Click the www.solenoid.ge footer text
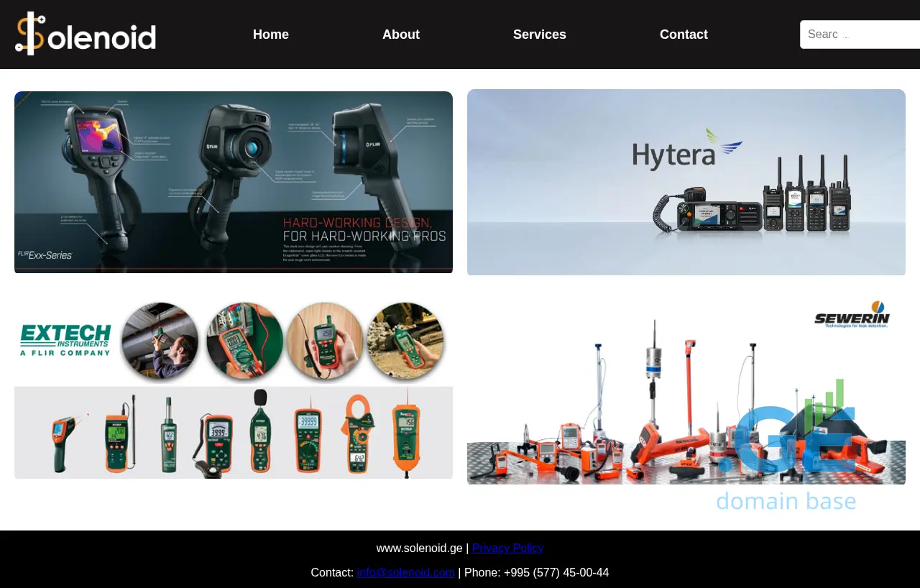Screen dimensions: 920x588 [x=419, y=548]
